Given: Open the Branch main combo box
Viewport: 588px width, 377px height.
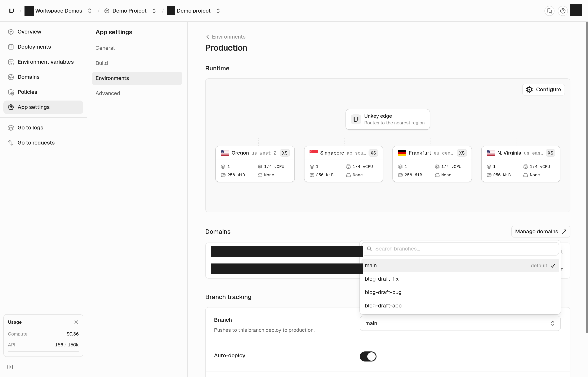Looking at the screenshot, I should 460,323.
